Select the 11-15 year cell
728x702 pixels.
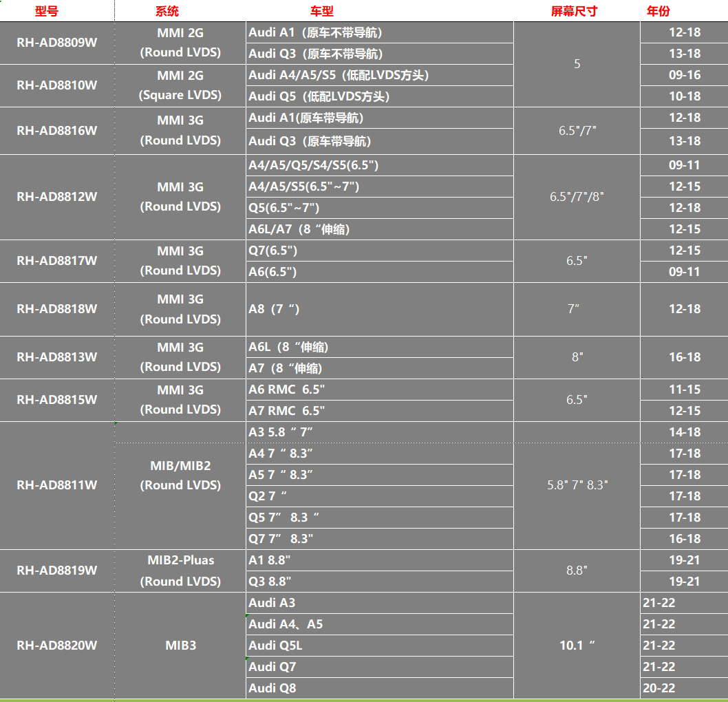[685, 390]
